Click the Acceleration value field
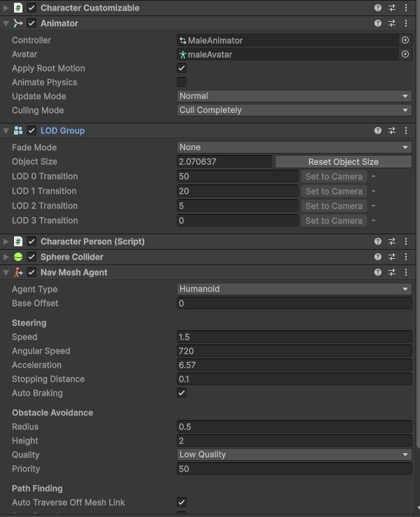The height and width of the screenshot is (517, 420). (294, 365)
